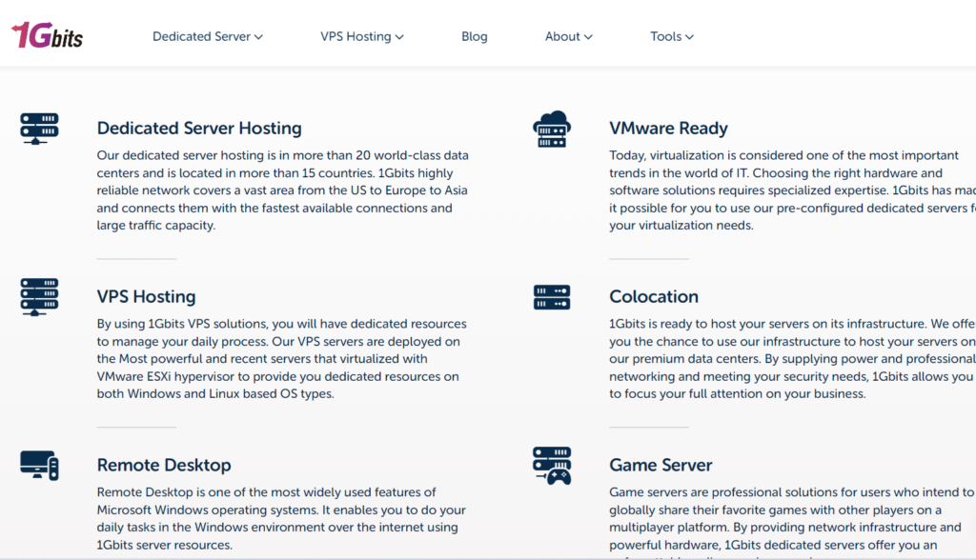Image resolution: width=976 pixels, height=560 pixels.
Task: Click the text "Game servers are professional solutions"
Action: [723, 492]
